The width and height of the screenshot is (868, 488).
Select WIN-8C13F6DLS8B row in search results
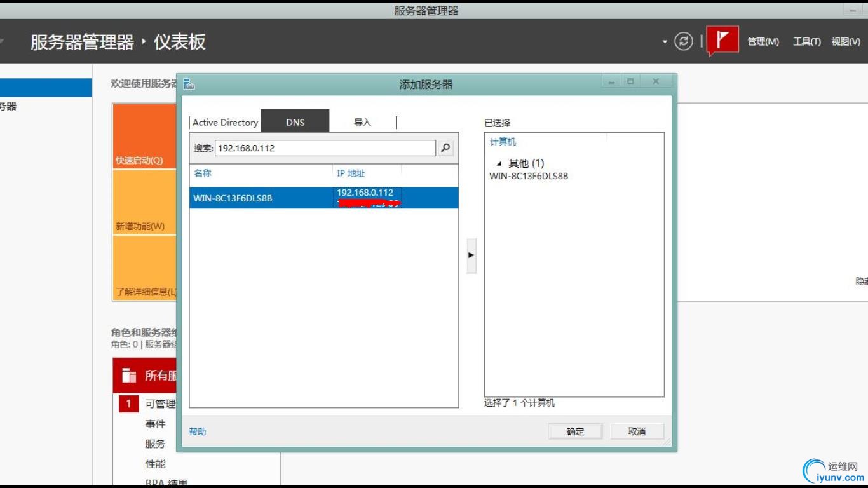(x=324, y=198)
